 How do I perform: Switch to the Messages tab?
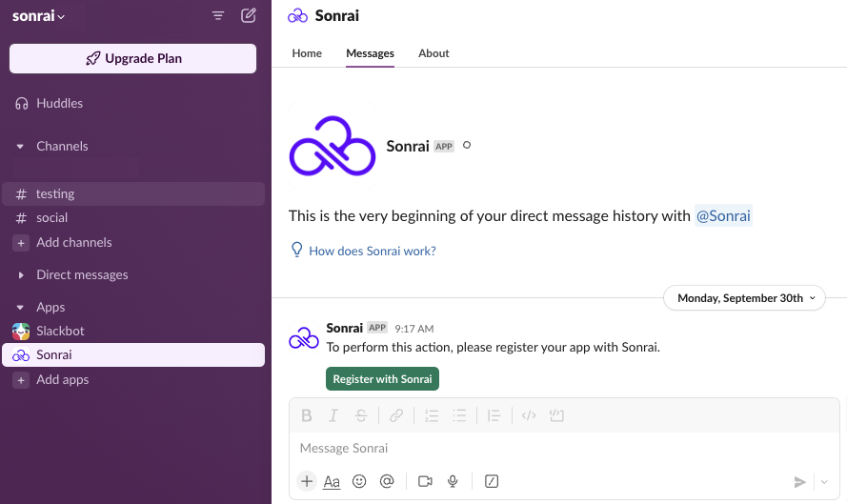tap(370, 53)
